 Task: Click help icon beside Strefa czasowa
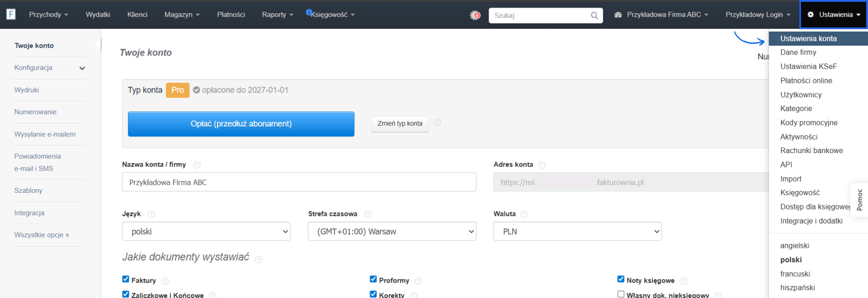(x=368, y=214)
